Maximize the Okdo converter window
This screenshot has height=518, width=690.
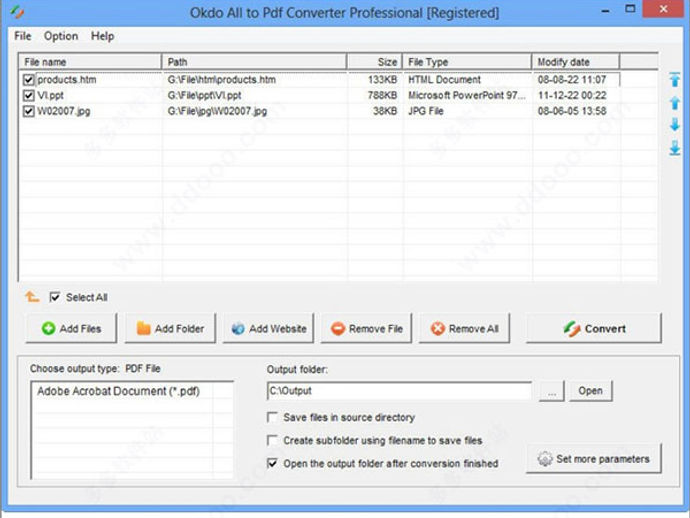631,9
